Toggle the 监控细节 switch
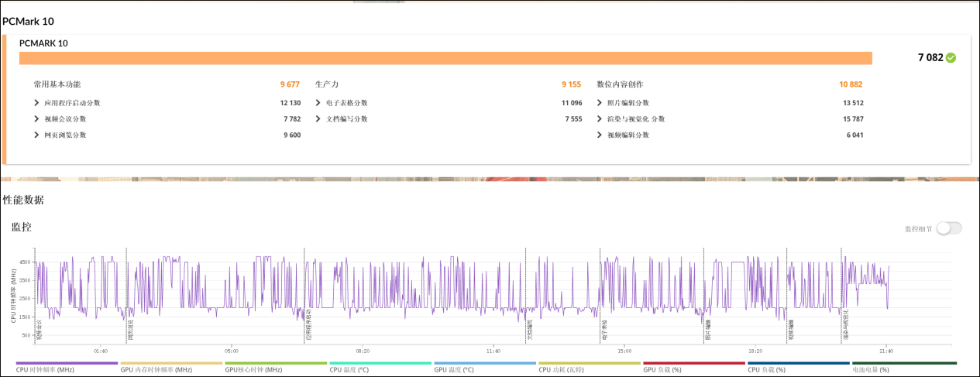This screenshot has height=377, width=980. click(x=948, y=228)
